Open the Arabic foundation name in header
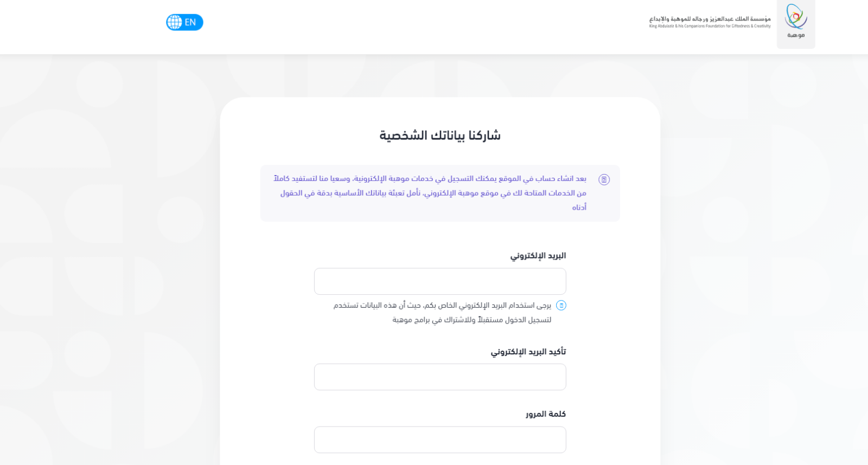 (x=710, y=19)
